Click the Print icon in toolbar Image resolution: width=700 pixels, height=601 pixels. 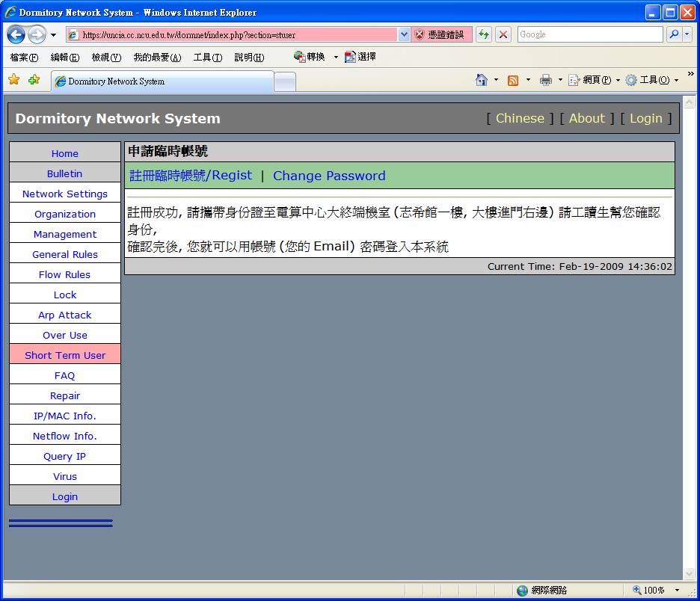point(546,80)
